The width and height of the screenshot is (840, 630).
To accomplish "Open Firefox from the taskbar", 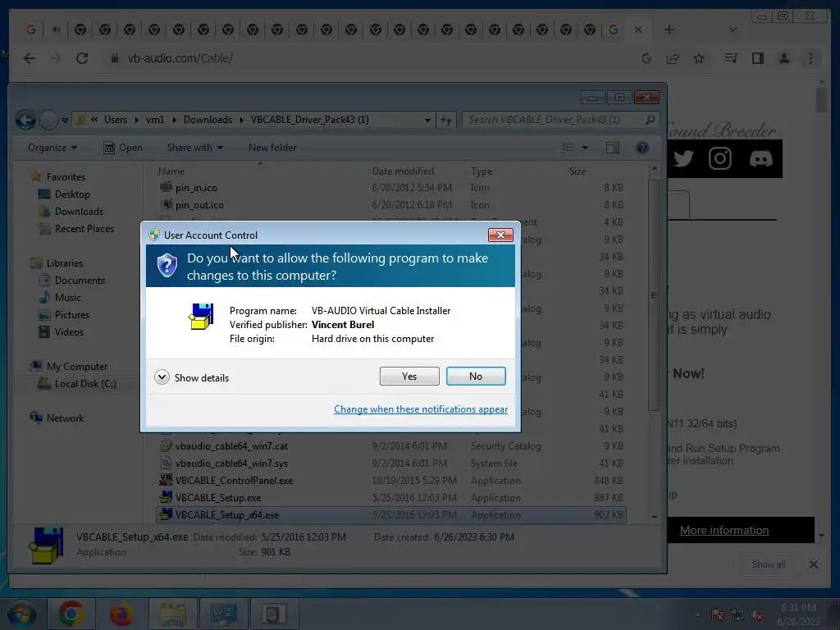I will (x=122, y=614).
